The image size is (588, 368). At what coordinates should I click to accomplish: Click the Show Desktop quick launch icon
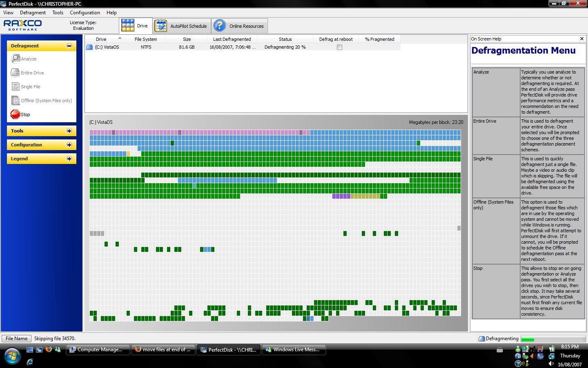pyautogui.click(x=30, y=350)
